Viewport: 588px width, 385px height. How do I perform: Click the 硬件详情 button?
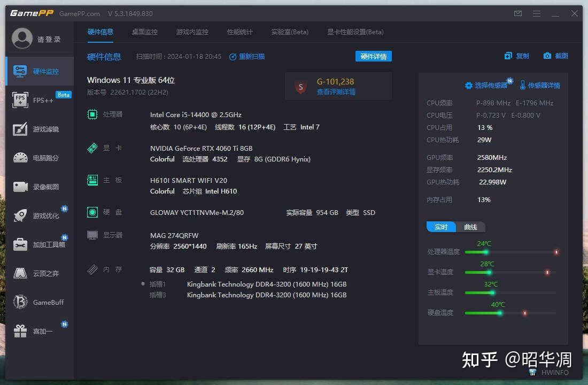374,56
